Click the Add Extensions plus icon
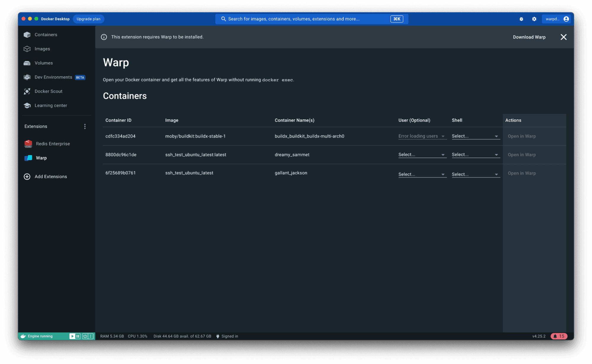This screenshot has height=364, width=592. (x=27, y=177)
